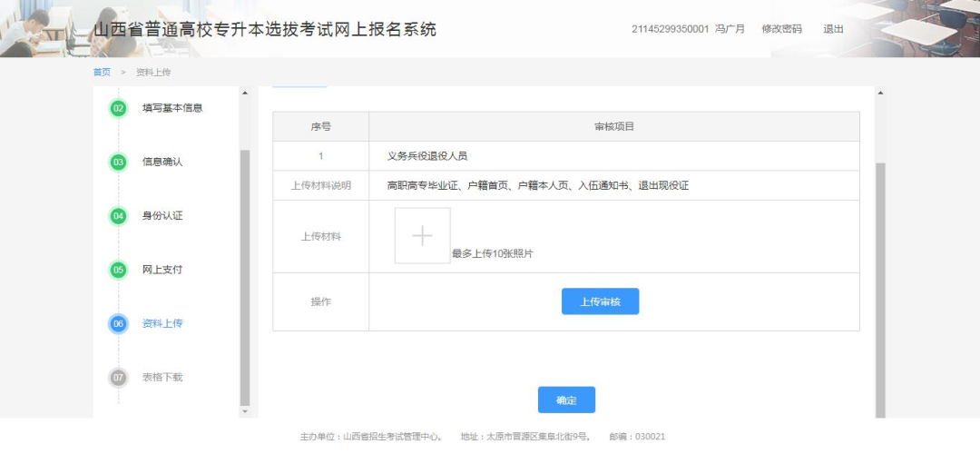980x454 pixels.
Task: Click the step 07 circle icon
Action: click(118, 378)
